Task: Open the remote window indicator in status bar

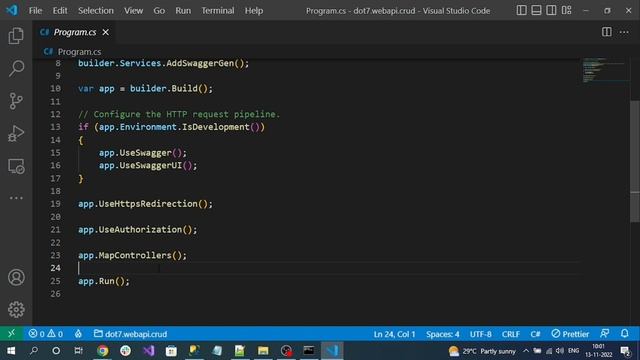Action: [x=11, y=334]
